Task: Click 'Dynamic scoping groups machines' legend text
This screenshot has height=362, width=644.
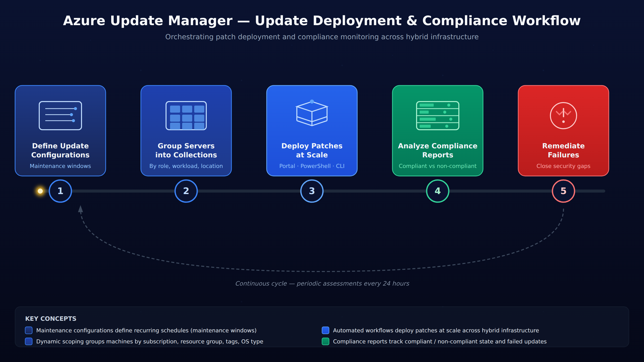Action: pos(150,342)
